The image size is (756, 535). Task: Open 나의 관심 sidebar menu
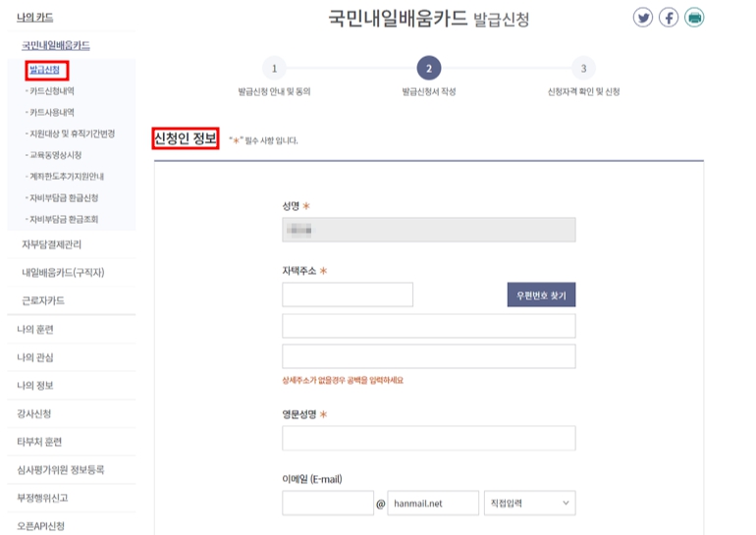click(x=34, y=357)
